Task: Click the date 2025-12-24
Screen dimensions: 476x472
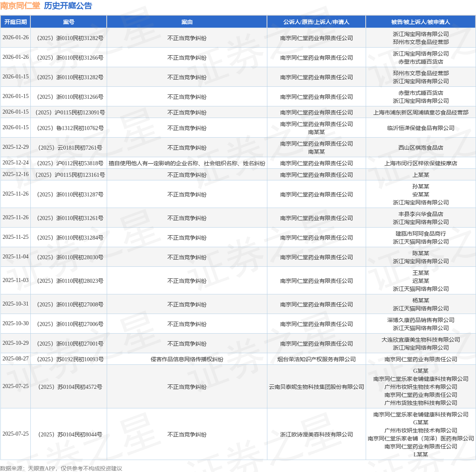Action: click(16, 163)
